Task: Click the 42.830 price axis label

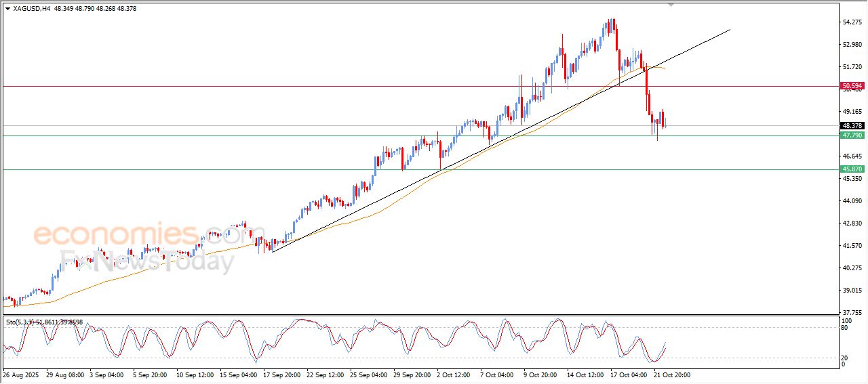Action: [852, 223]
